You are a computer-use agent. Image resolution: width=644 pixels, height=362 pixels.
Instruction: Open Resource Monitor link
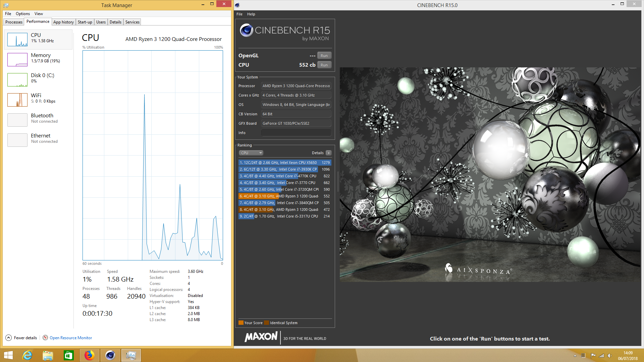(x=71, y=338)
